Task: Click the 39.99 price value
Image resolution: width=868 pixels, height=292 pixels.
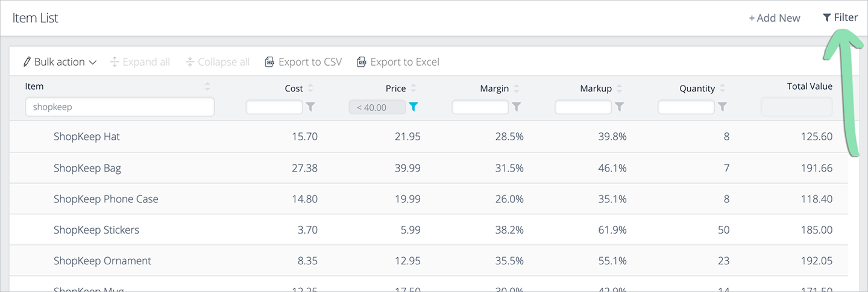Action: click(x=407, y=168)
